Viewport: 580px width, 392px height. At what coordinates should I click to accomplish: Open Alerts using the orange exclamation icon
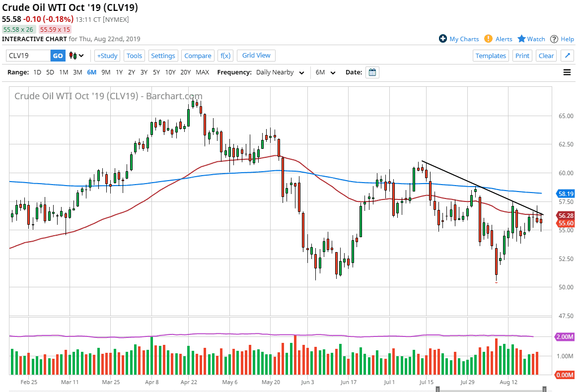(x=488, y=39)
